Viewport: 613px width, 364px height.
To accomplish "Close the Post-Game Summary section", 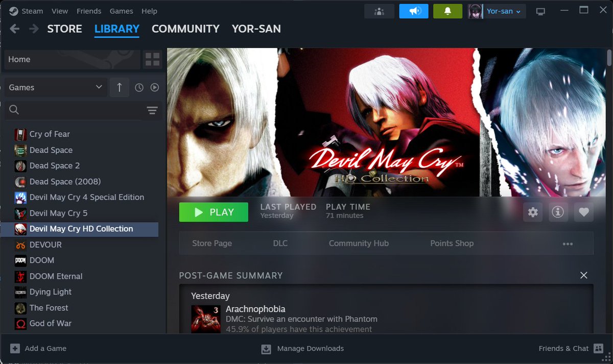I will coord(584,276).
